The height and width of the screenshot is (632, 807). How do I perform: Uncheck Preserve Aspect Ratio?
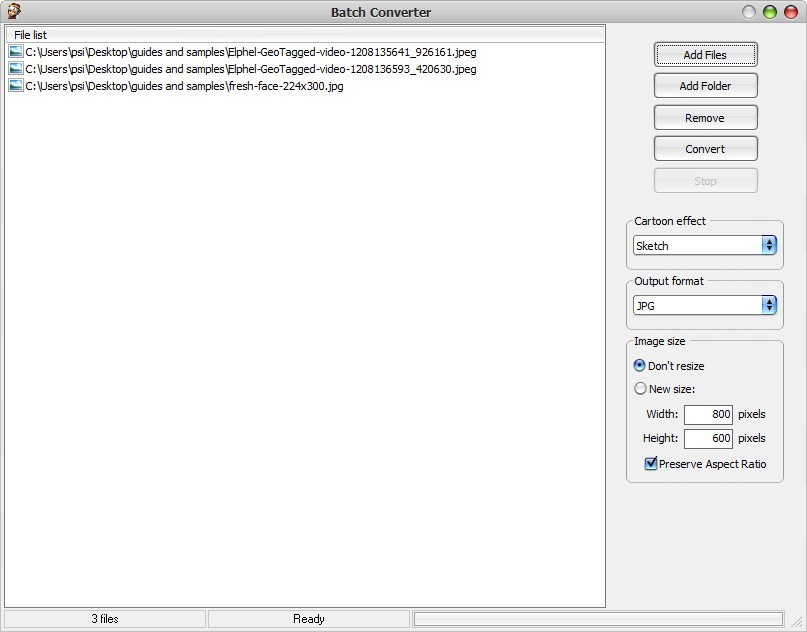[x=650, y=463]
